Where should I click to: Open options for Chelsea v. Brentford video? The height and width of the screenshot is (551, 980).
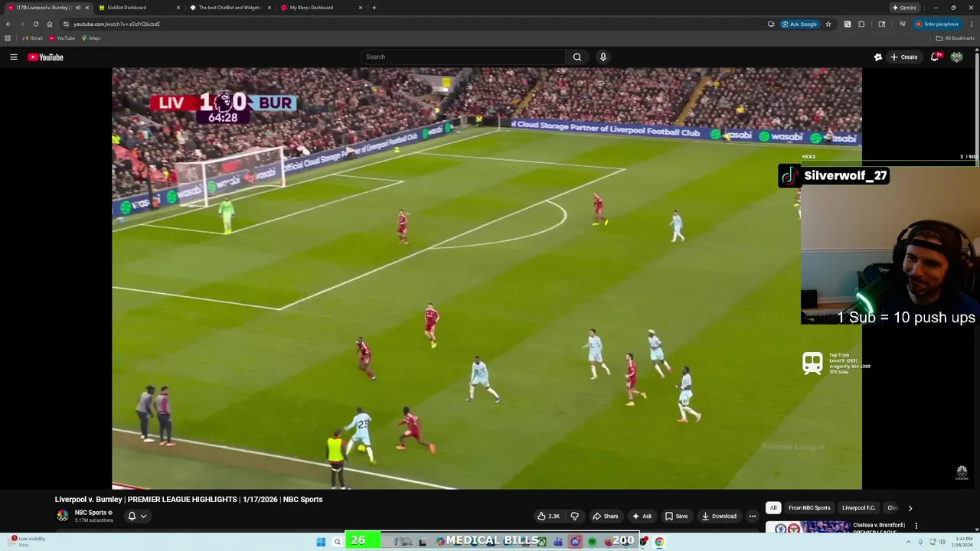click(916, 526)
